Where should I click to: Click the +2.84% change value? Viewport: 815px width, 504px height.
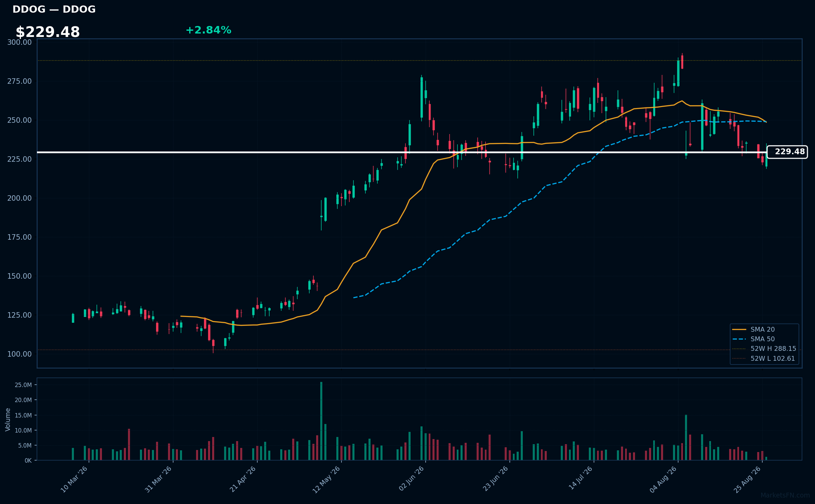click(x=208, y=30)
